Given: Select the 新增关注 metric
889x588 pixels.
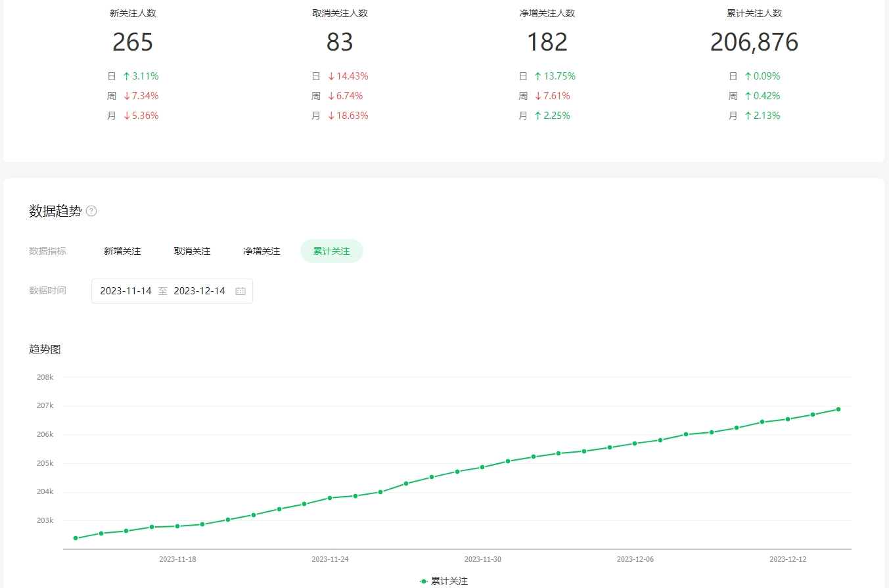Looking at the screenshot, I should (122, 251).
